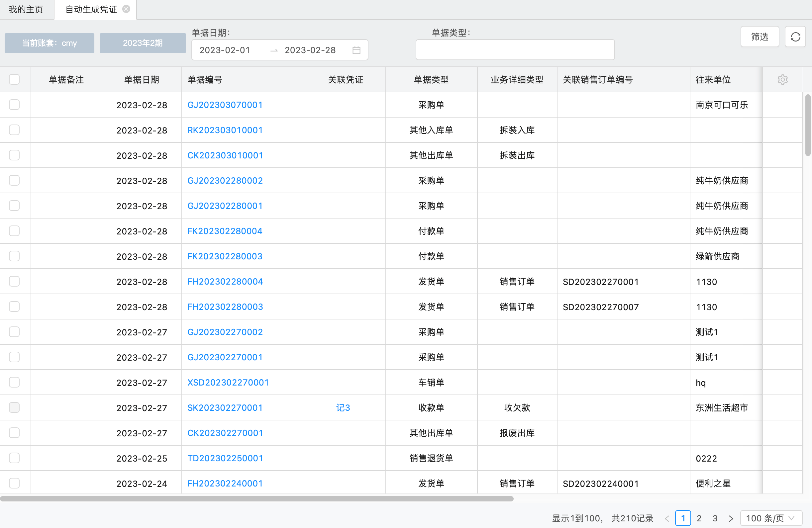Go to the previous page arrow
The height and width of the screenshot is (528, 812).
click(667, 519)
